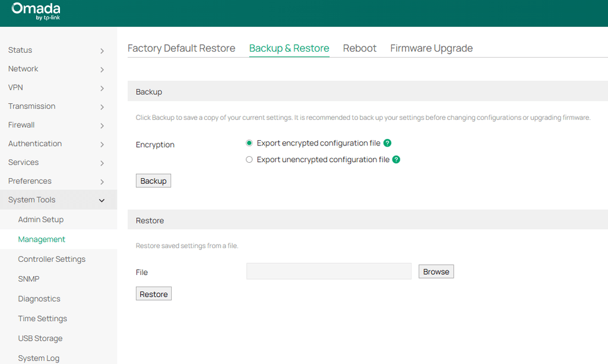Viewport: 608px width, 364px height.
Task: Select Export encrypted configuration file option
Action: pos(249,143)
